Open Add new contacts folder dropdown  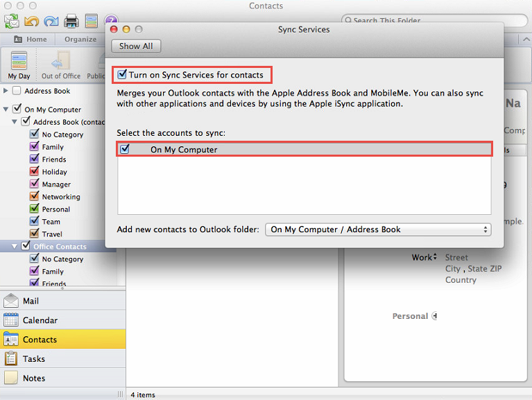(378, 229)
